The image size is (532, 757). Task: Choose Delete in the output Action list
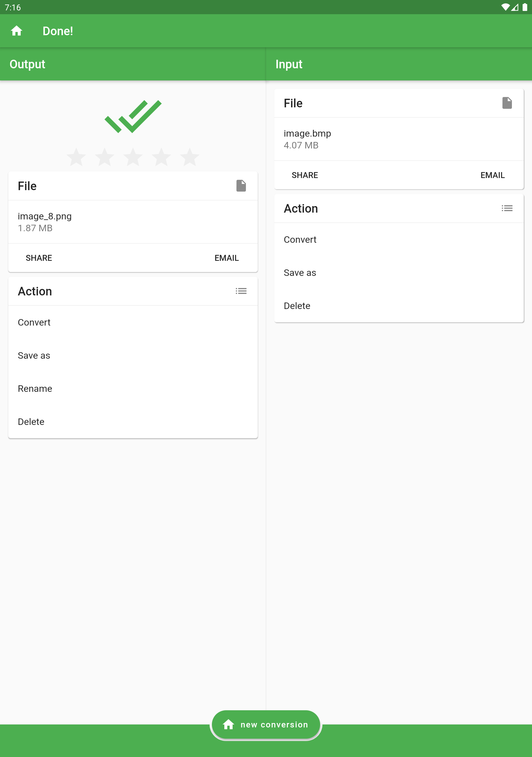click(133, 422)
